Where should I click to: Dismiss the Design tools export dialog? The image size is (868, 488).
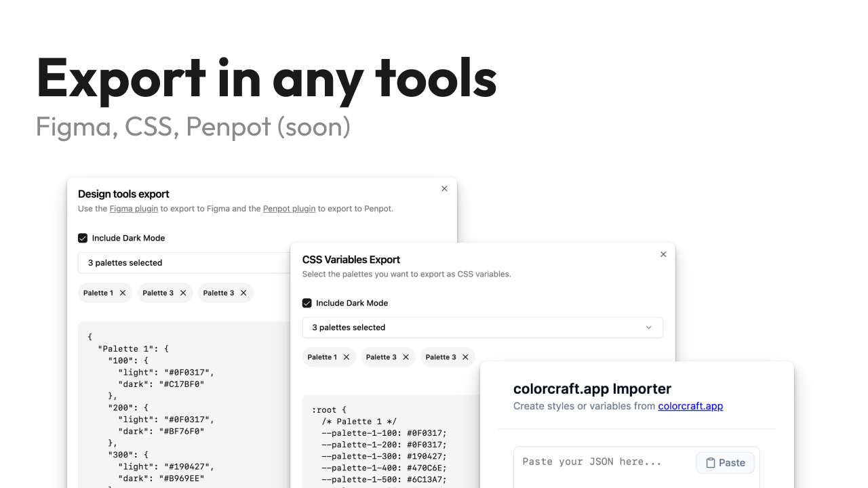tap(444, 188)
